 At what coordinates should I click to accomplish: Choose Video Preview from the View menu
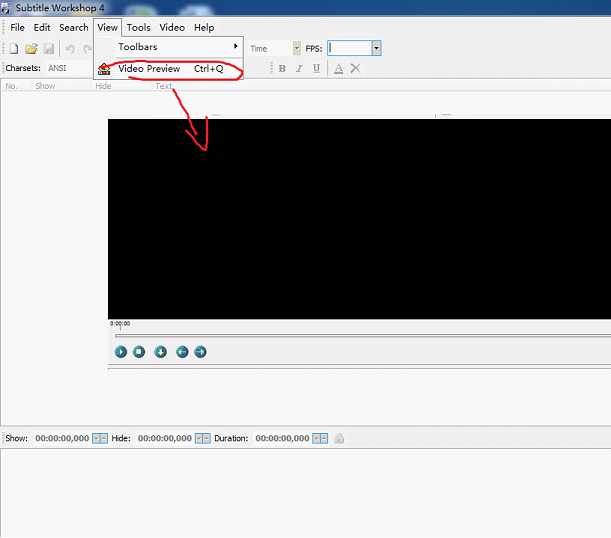click(x=168, y=69)
